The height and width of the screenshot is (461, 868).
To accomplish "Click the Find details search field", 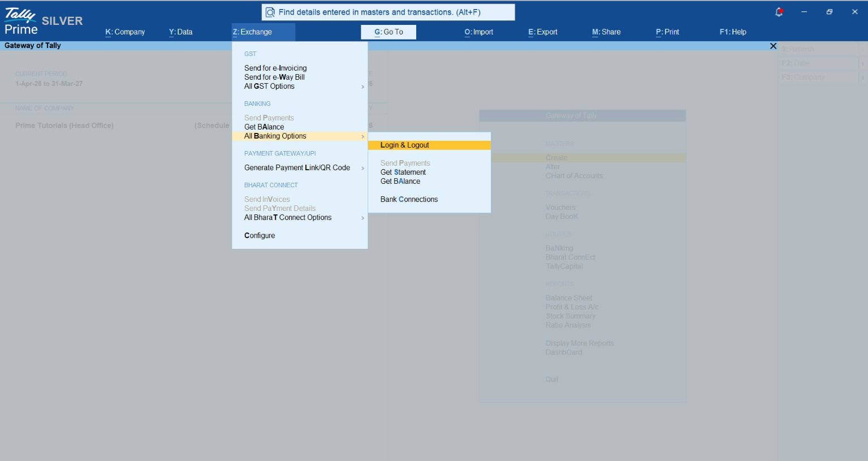I will coord(388,12).
